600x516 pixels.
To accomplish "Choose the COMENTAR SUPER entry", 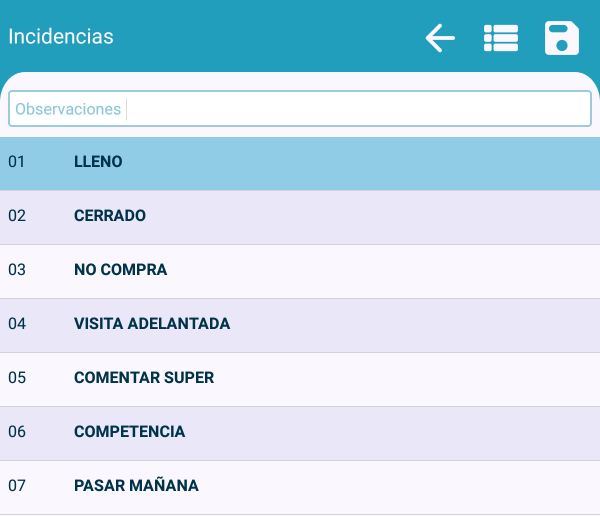I will point(144,378).
